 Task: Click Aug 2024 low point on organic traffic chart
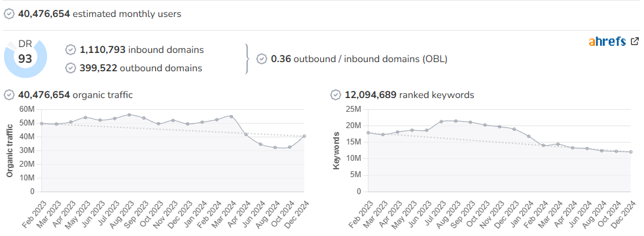(x=275, y=147)
